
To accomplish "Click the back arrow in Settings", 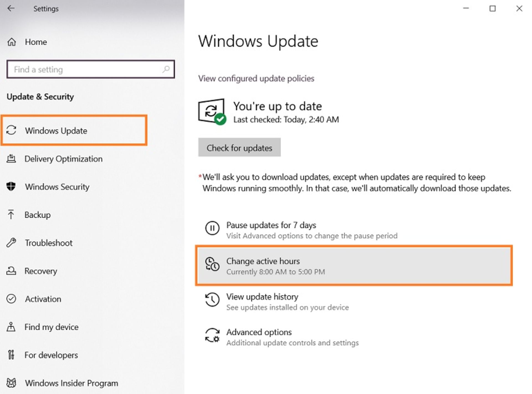I will [11, 8].
